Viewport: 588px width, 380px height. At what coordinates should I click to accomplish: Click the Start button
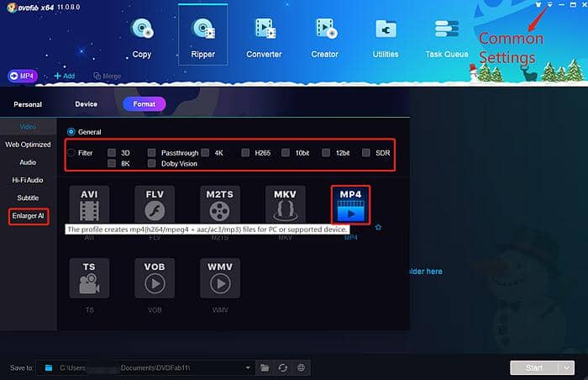[x=534, y=368]
